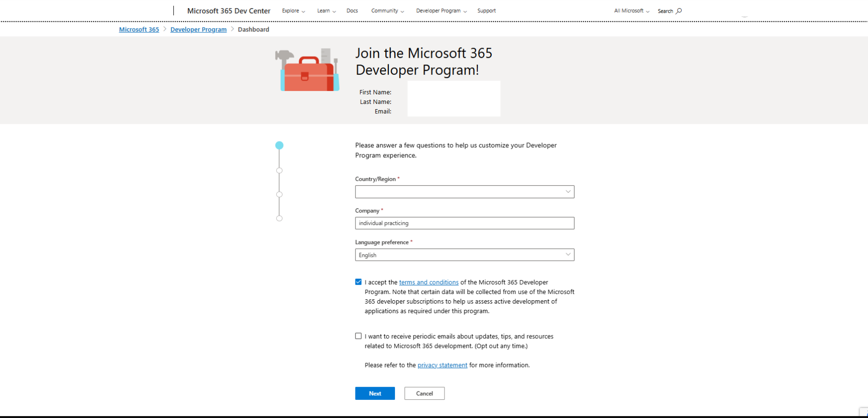Click the Cancel button
868x418 pixels.
click(x=424, y=393)
